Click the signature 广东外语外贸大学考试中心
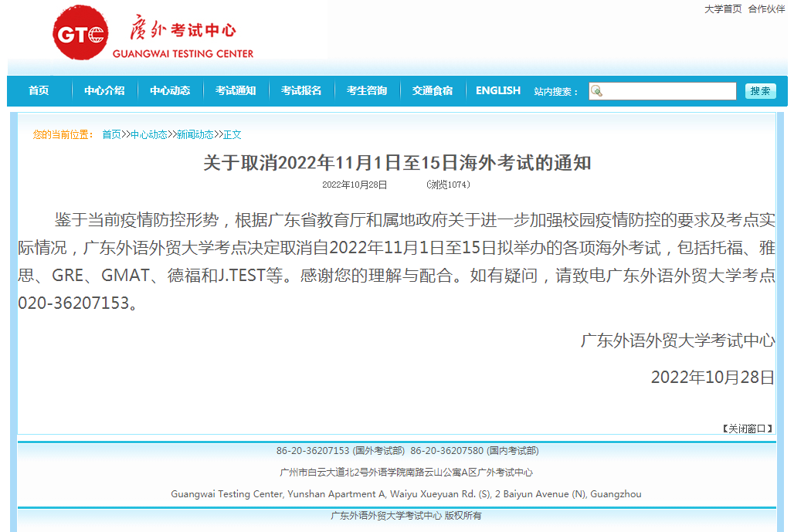This screenshot has height=532, width=794. 677,341
